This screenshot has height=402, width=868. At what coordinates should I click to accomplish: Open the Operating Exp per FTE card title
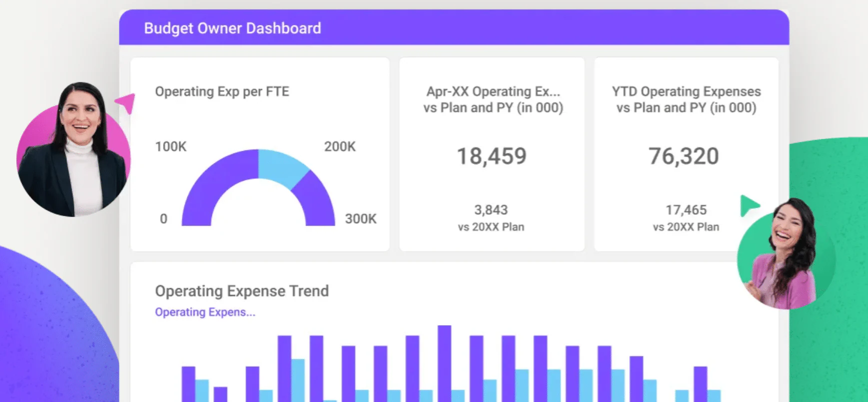point(222,91)
